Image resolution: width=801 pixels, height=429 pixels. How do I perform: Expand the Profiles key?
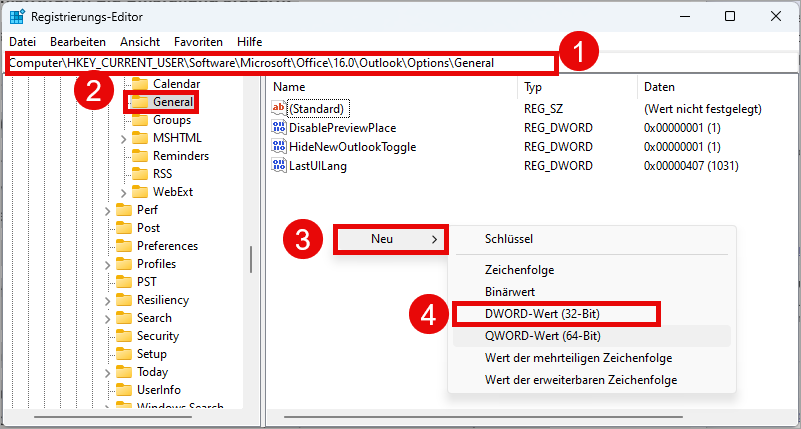(x=107, y=265)
